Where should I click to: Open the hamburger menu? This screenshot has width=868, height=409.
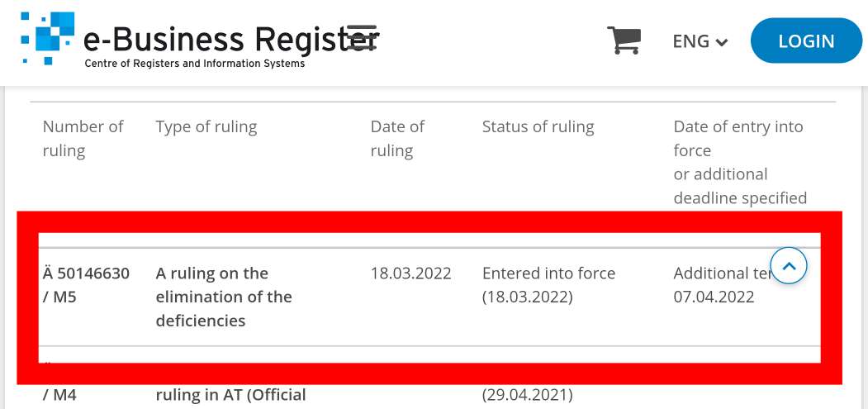(x=362, y=37)
